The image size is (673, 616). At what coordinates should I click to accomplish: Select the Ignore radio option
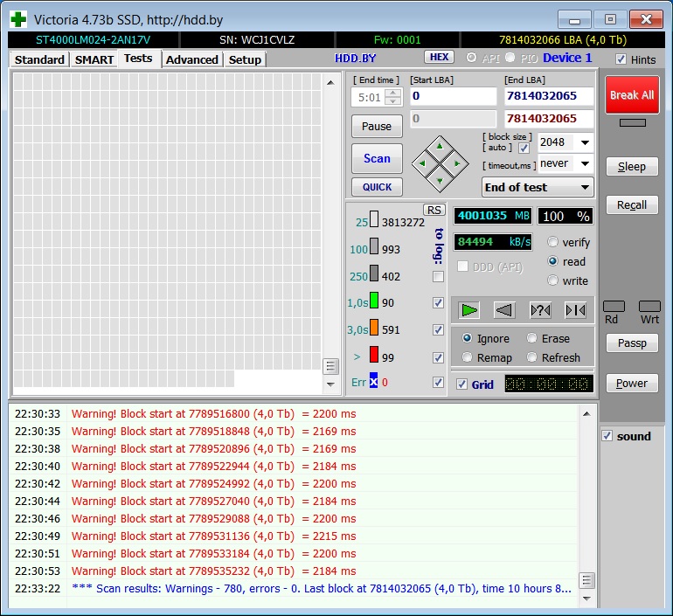[467, 338]
